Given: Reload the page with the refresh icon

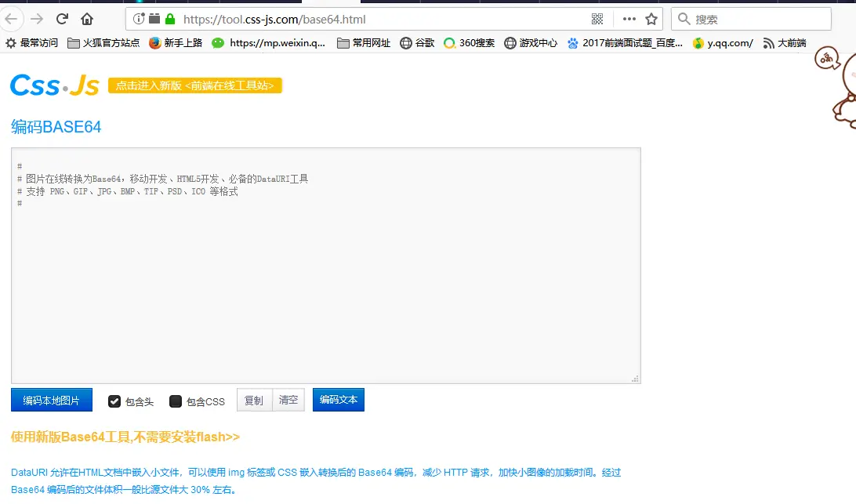Looking at the screenshot, I should point(62,19).
